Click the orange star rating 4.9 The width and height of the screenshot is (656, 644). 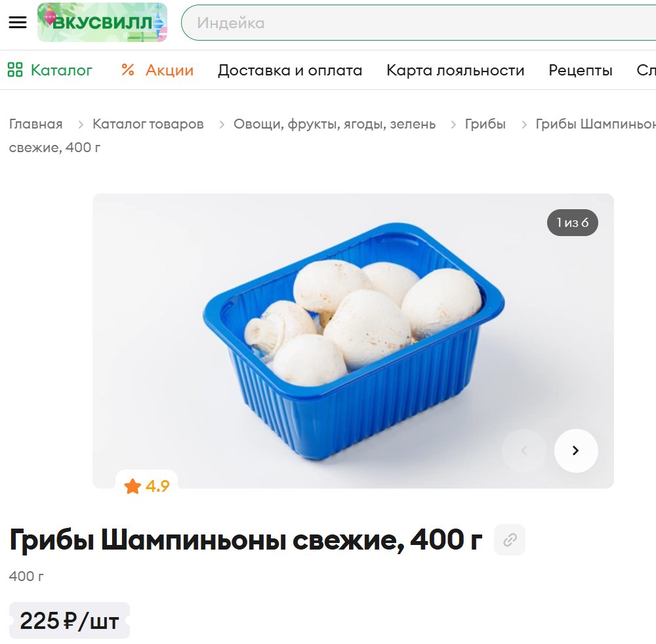click(x=146, y=486)
